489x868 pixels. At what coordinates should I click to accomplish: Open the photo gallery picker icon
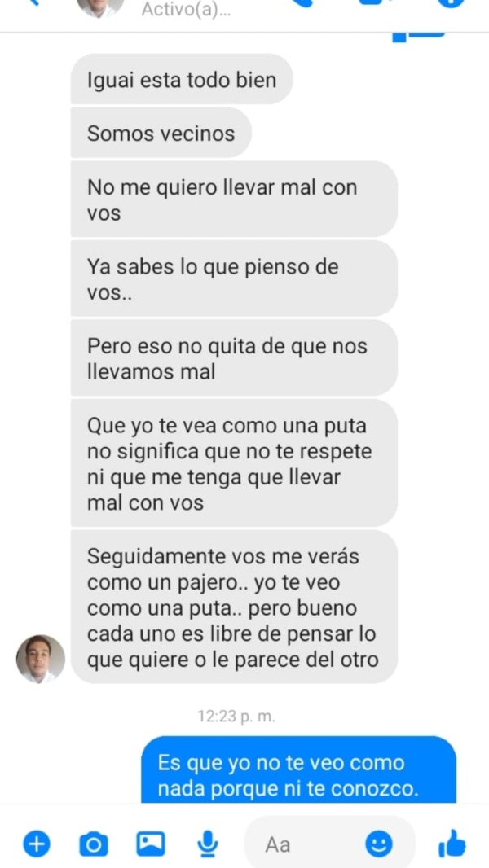(x=151, y=844)
